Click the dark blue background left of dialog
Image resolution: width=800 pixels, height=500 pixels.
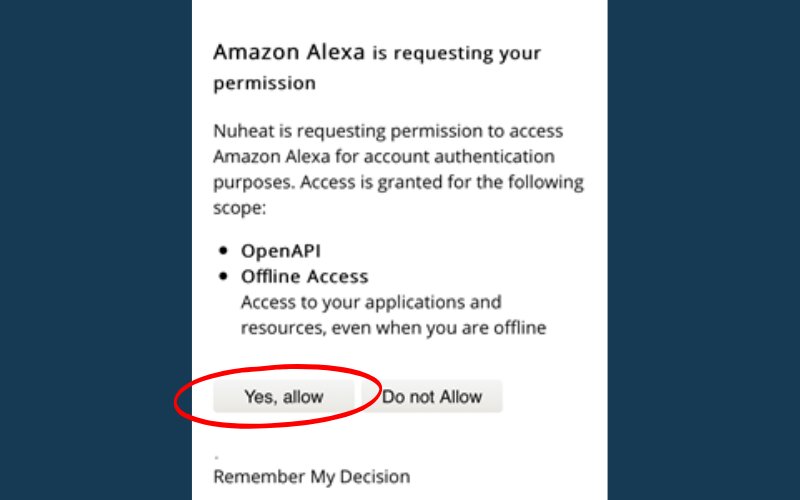pos(95,250)
